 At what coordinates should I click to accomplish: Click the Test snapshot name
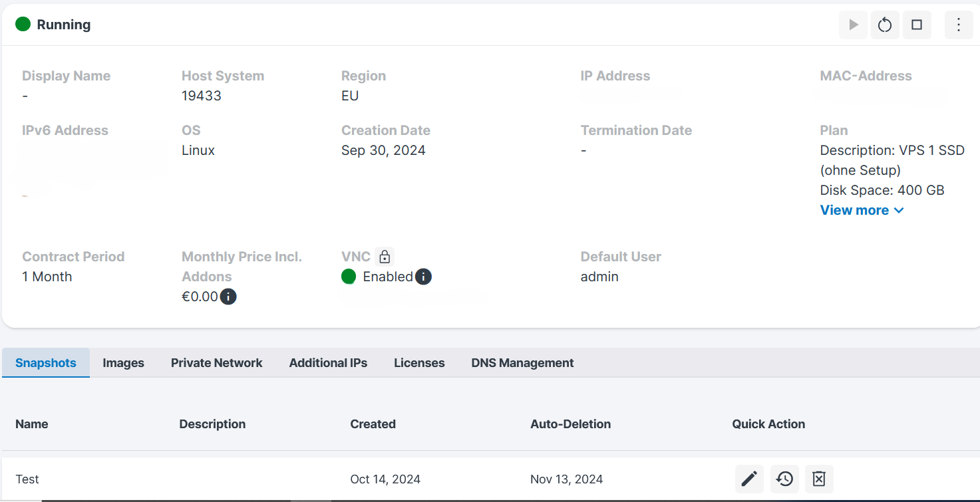tap(27, 479)
